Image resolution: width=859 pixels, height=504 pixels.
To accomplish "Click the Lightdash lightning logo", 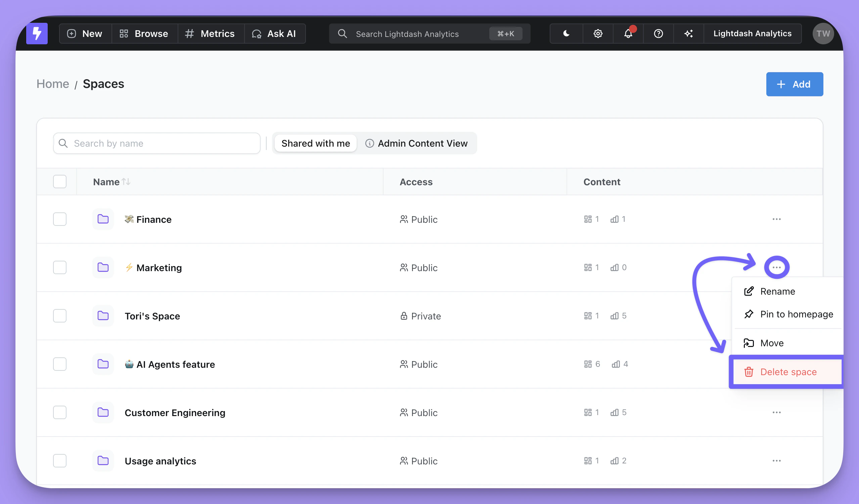I will 37,33.
